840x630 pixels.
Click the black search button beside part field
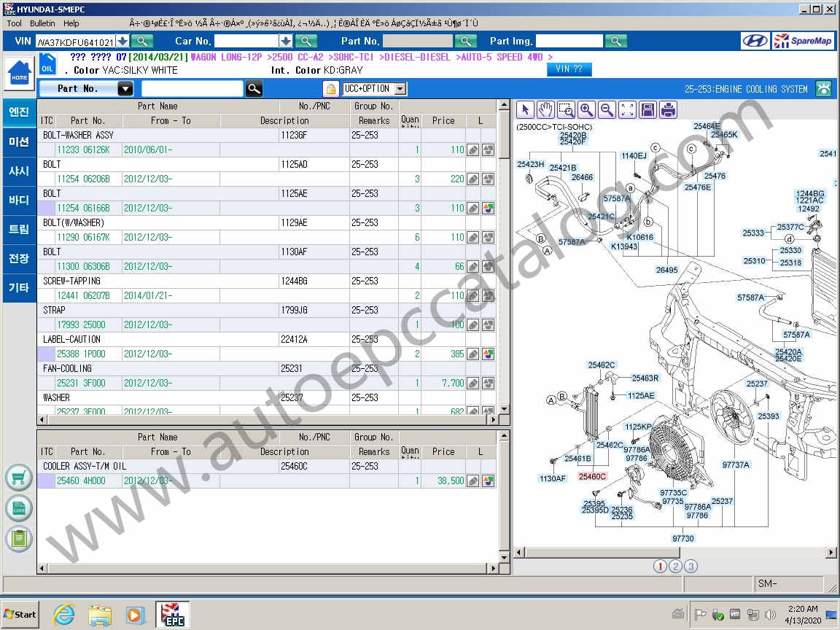coord(254,88)
